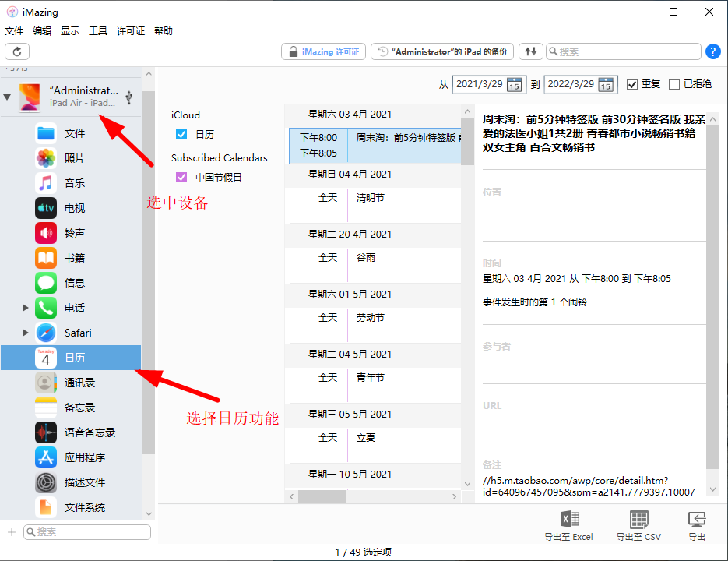The width and height of the screenshot is (728, 561).
Task: Open the 编辑 menu
Action: 42,30
